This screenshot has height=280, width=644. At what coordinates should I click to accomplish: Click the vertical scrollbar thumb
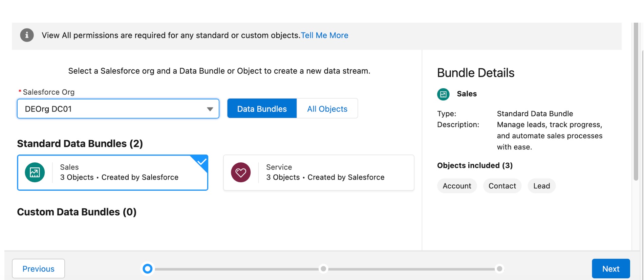[x=636, y=101]
